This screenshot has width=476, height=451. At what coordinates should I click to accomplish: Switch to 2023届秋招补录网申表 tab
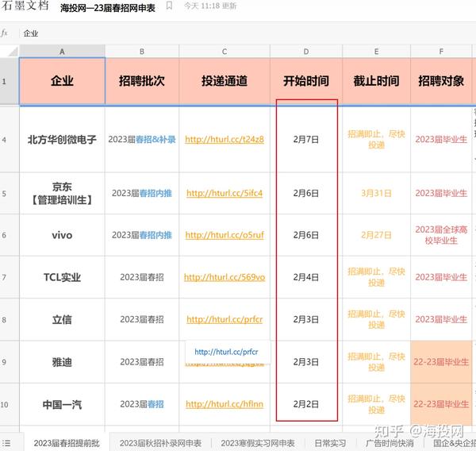click(160, 443)
